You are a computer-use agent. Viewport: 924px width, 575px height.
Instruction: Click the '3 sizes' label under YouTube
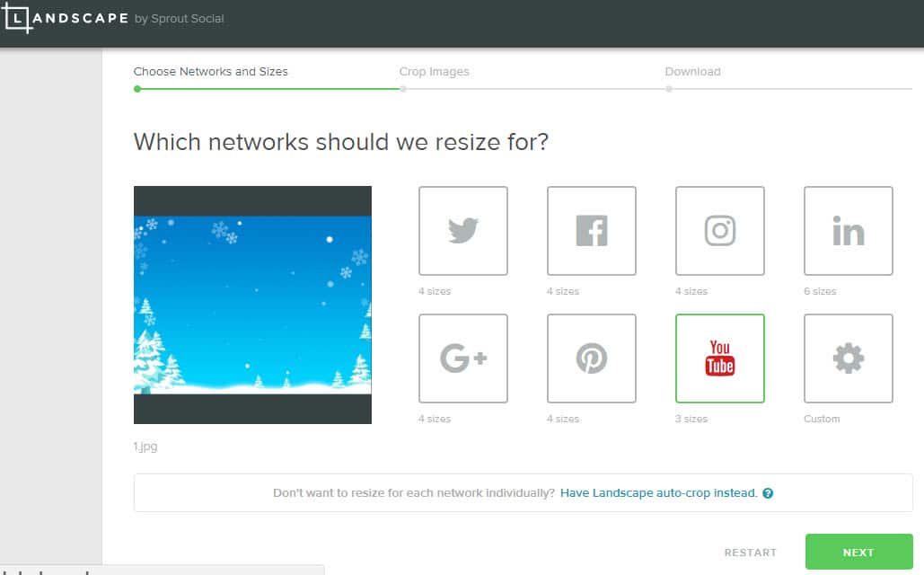pos(691,419)
